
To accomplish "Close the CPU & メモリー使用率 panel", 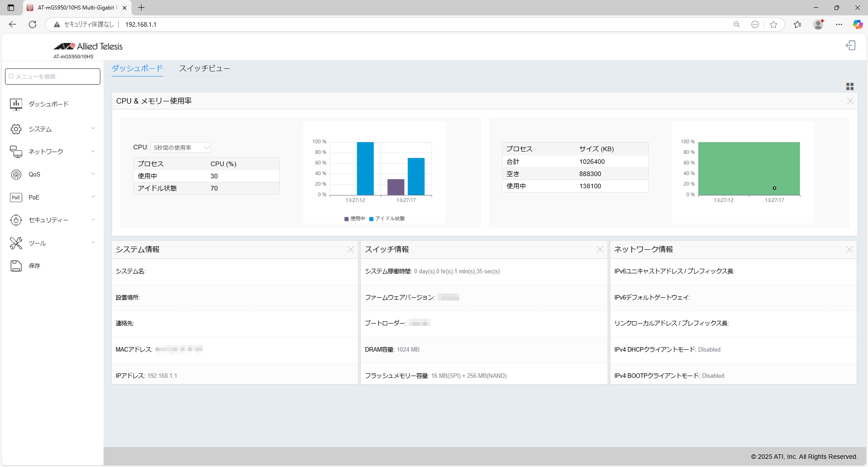I will pos(850,101).
